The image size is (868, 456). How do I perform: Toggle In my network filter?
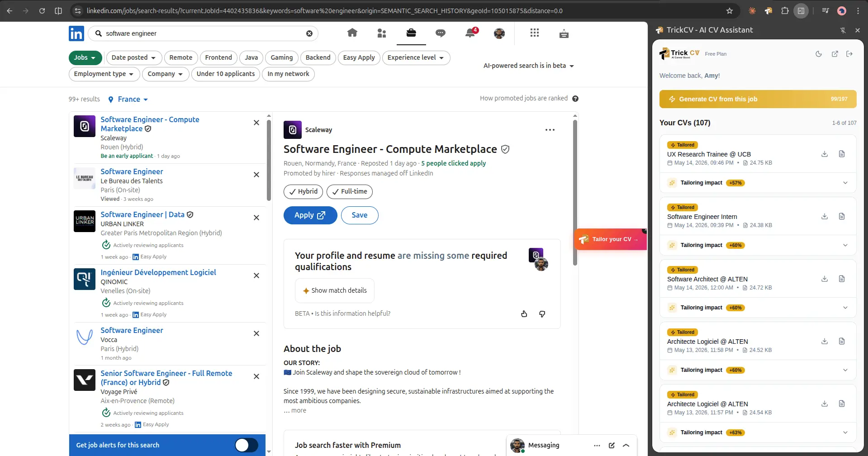coord(289,74)
